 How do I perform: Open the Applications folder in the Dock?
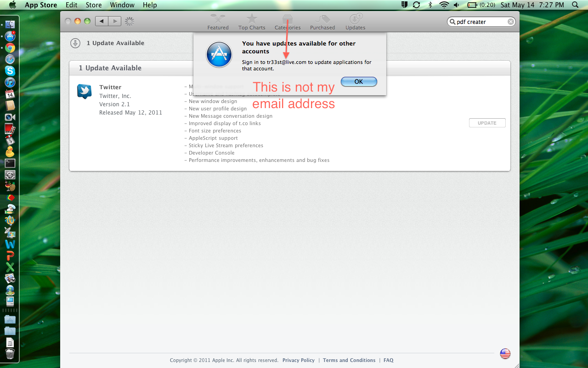pos(10,319)
